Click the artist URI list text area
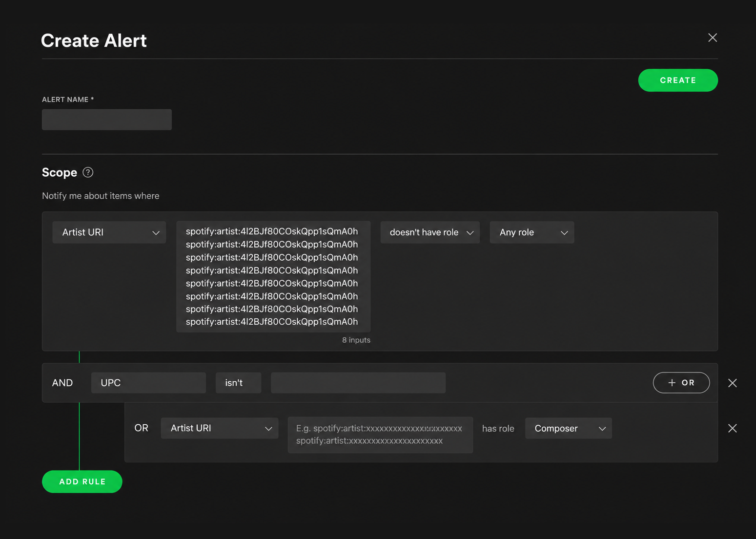Screen dimensions: 756x539 point(273,276)
